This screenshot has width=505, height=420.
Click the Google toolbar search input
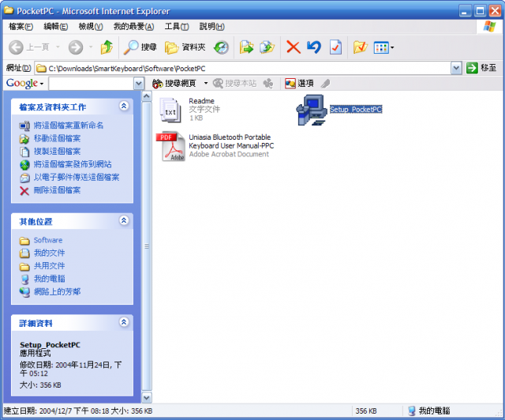92,84
